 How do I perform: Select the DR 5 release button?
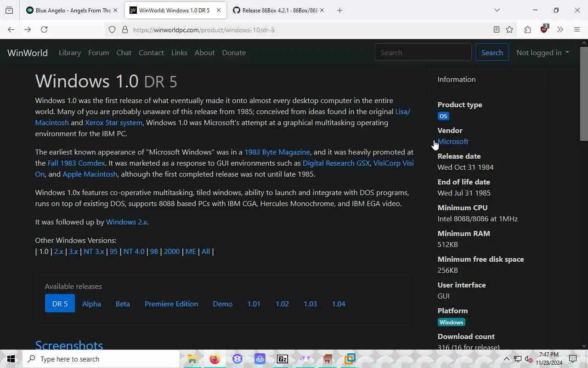[60, 304]
